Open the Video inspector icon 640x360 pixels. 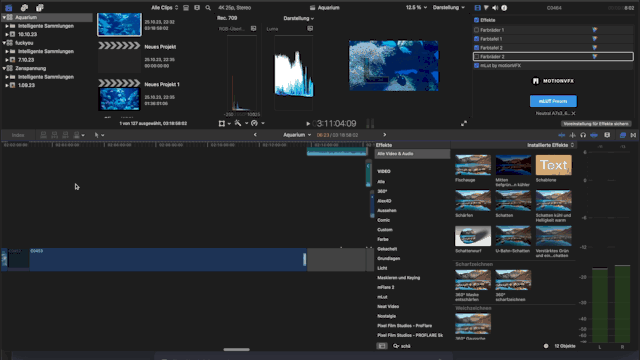click(x=478, y=8)
